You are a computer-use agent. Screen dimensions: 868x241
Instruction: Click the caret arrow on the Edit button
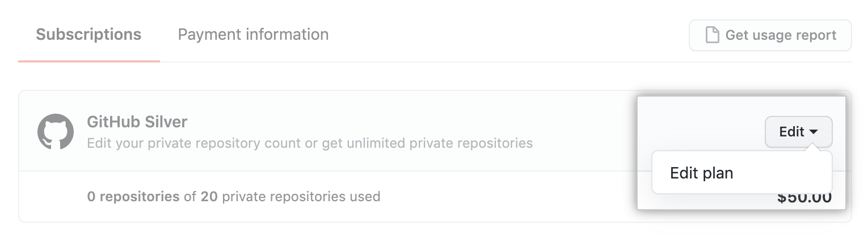(814, 132)
